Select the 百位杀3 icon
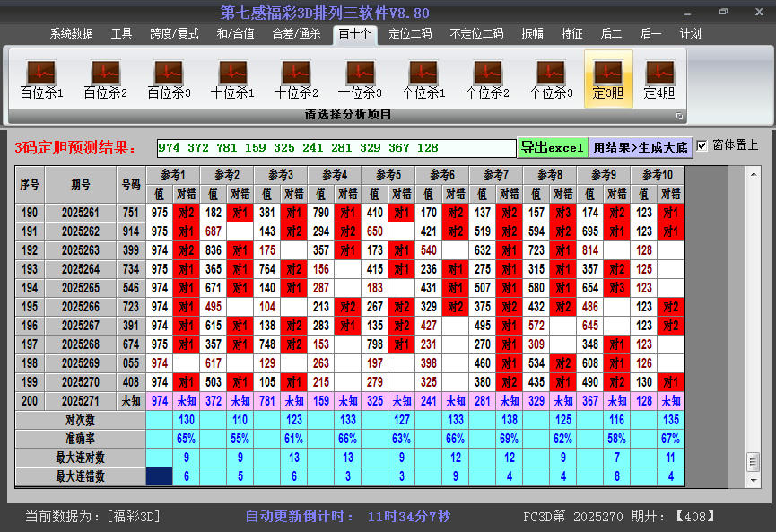Image resolution: width=776 pixels, height=532 pixels. click(x=168, y=76)
